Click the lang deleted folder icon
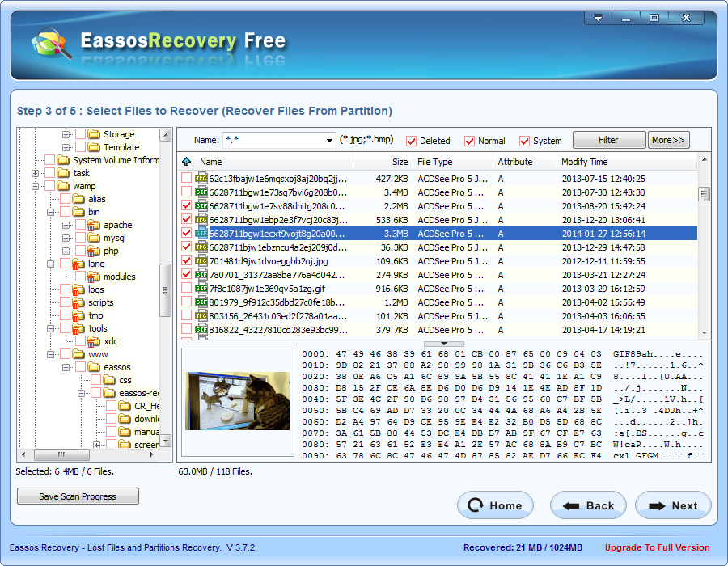Screen dimensions: 728x566 [78, 264]
